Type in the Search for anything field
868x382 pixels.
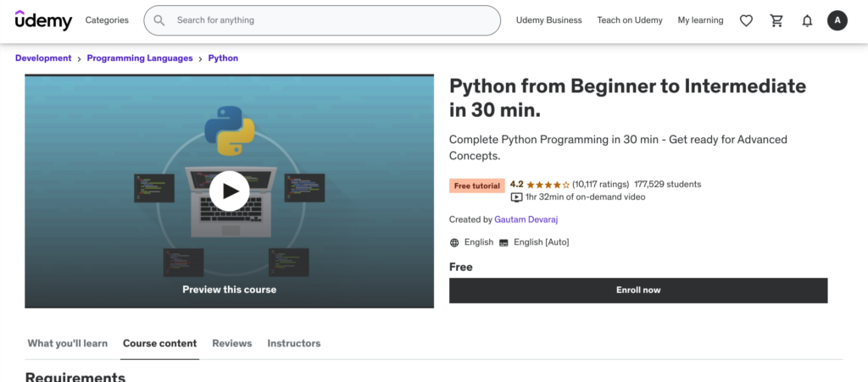pos(331,20)
